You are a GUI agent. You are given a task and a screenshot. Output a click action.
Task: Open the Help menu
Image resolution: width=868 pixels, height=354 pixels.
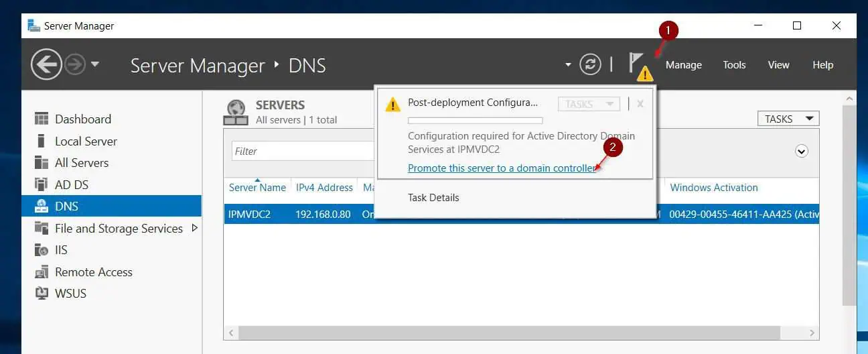(x=822, y=65)
